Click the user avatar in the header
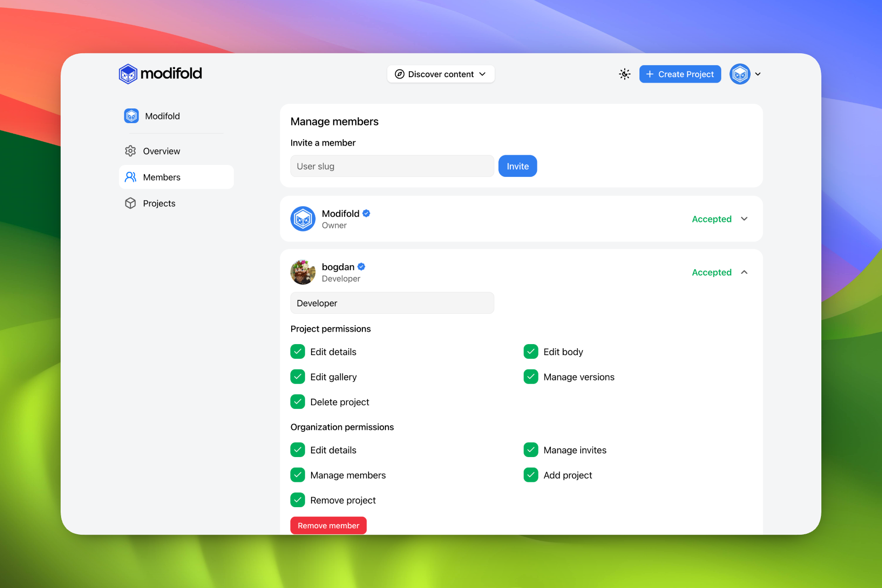This screenshot has height=588, width=882. pyautogui.click(x=740, y=74)
